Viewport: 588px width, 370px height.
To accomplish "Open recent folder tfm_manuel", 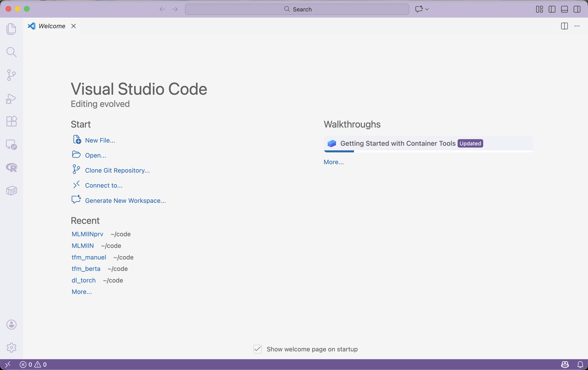I will click(x=89, y=257).
